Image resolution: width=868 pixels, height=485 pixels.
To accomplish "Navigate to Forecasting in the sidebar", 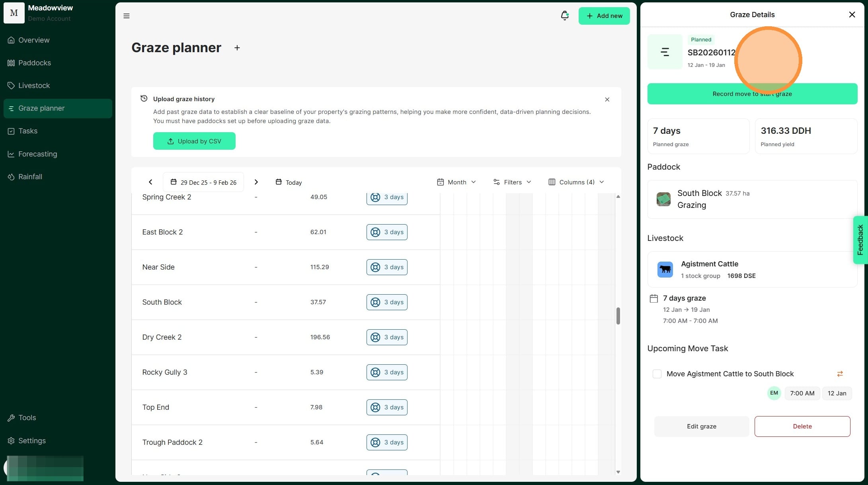I will click(37, 154).
